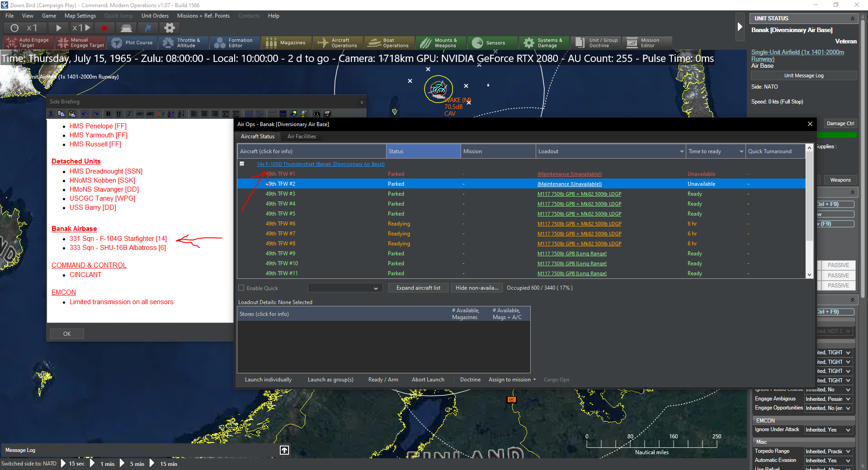868x470 pixels.
Task: Click the 15 sec time step control
Action: pyautogui.click(x=76, y=464)
